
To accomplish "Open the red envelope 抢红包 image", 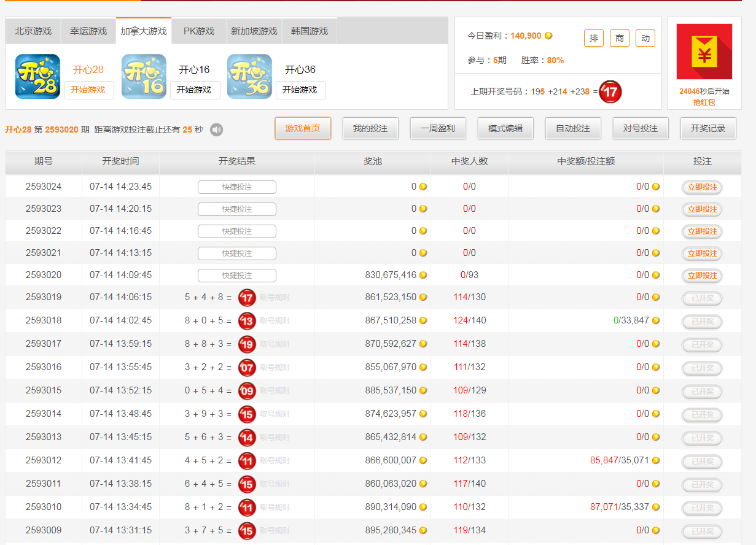I will click(x=704, y=52).
